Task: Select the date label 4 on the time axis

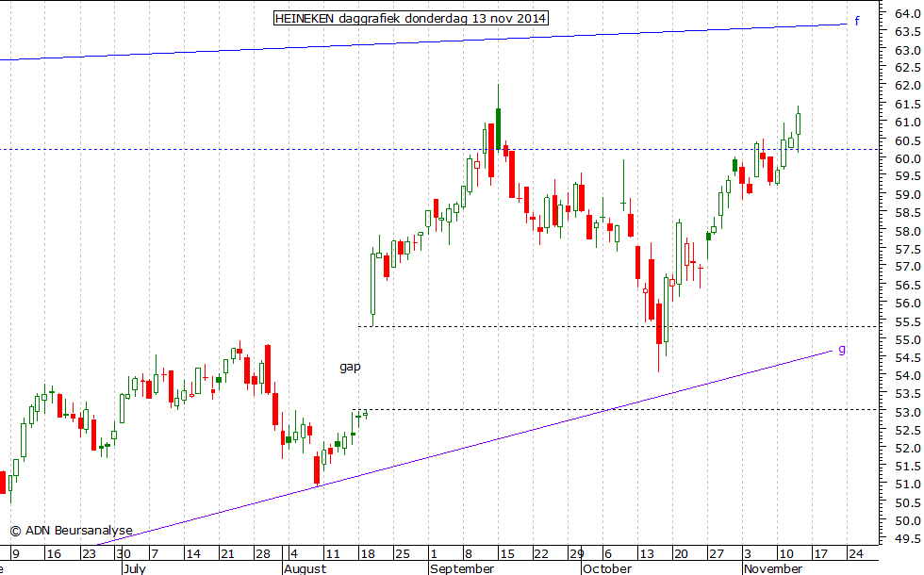Action: pos(294,554)
